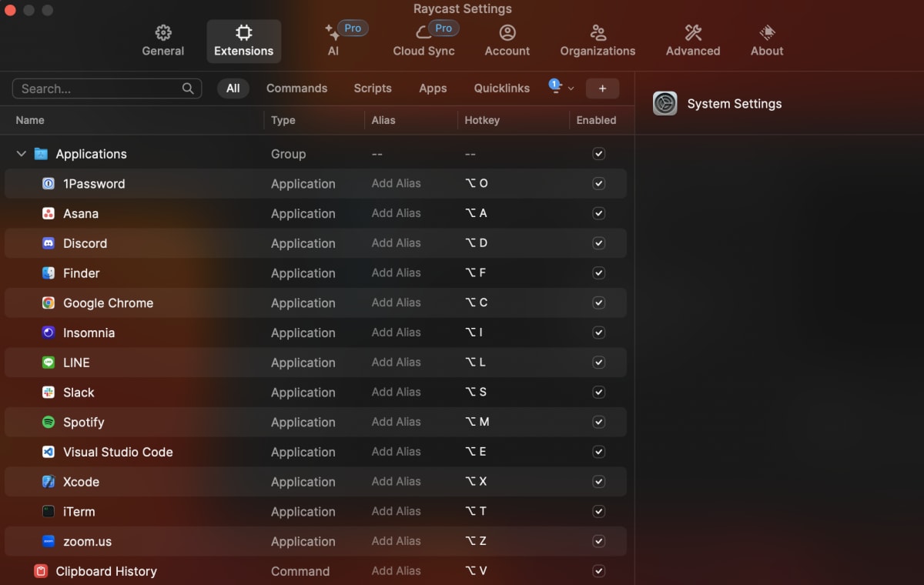Viewport: 924px width, 585px height.
Task: Filter by Commands
Action: [x=296, y=89]
